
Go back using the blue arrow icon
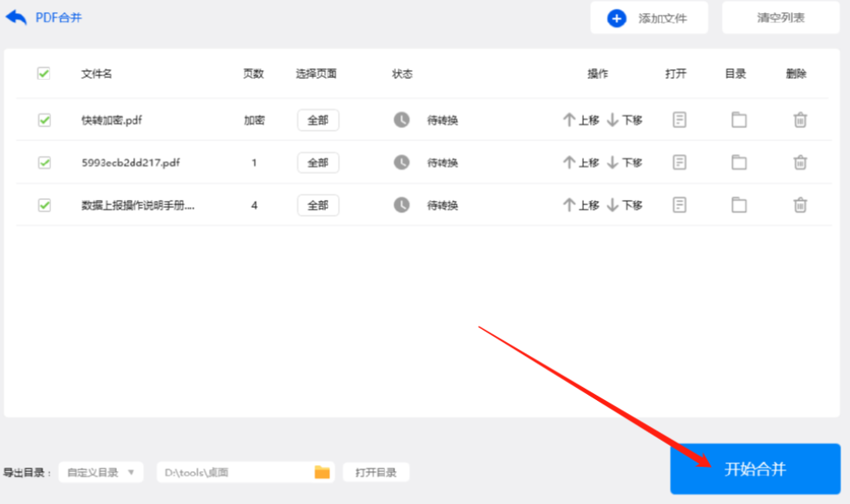pos(16,17)
